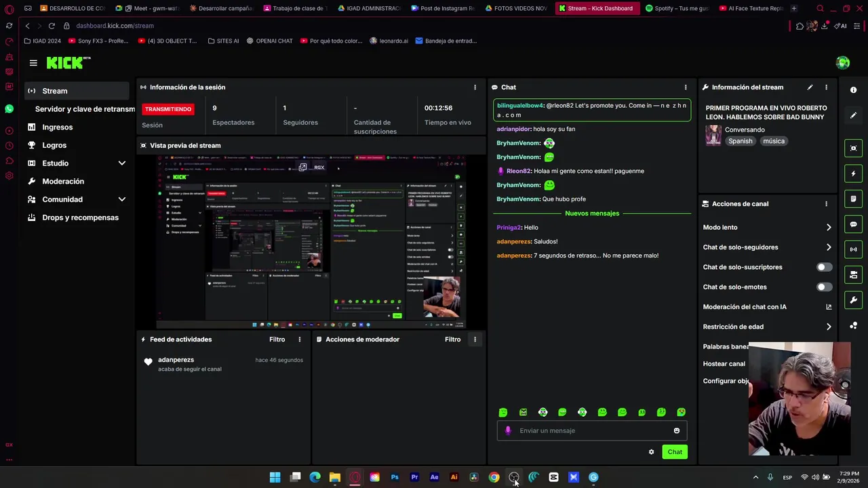Open Acciones de moderador three-dot menu
Image resolution: width=868 pixels, height=488 pixels.
tap(475, 340)
